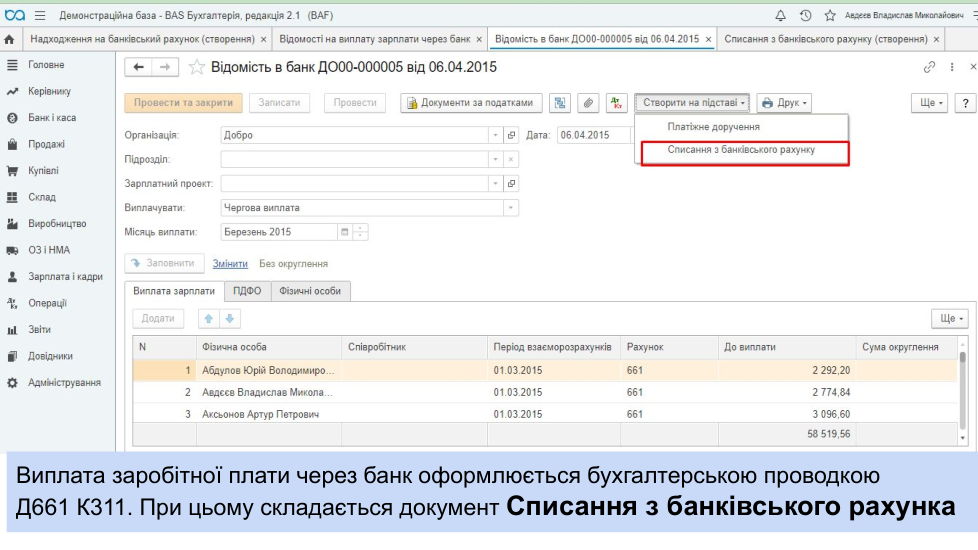This screenshot has width=978, height=550.
Task: Open the home page icon tab
Action: pyautogui.click(x=10, y=39)
